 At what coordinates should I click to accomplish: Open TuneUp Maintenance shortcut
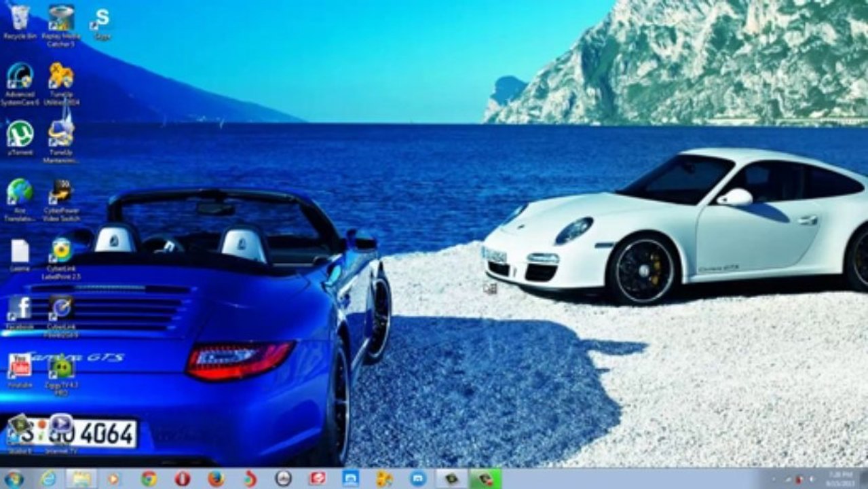(x=61, y=142)
